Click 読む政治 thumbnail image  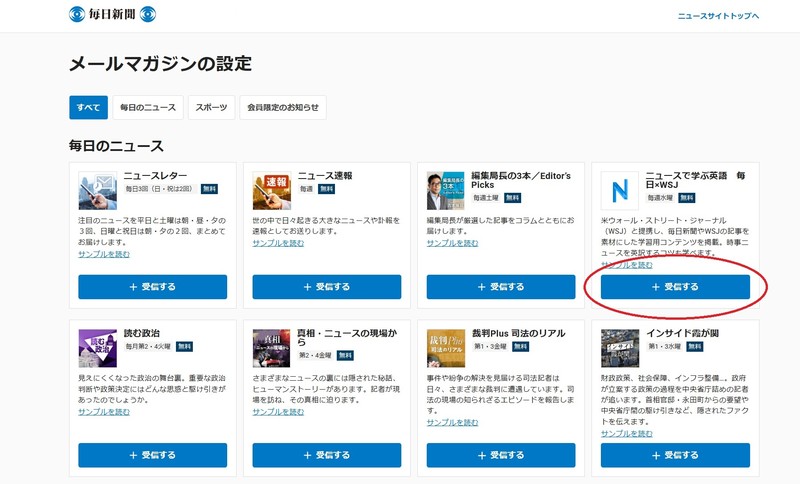point(97,348)
